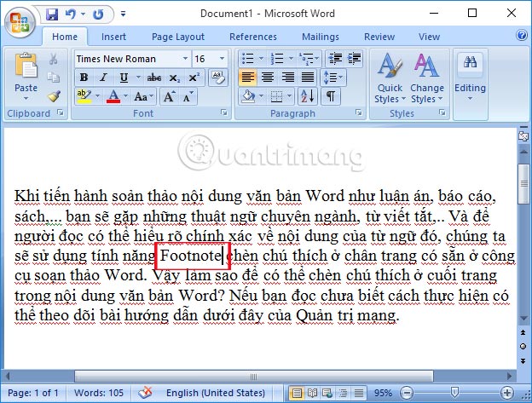This screenshot has width=532, height=403.
Task: Click the Editing button
Action: coord(470,78)
